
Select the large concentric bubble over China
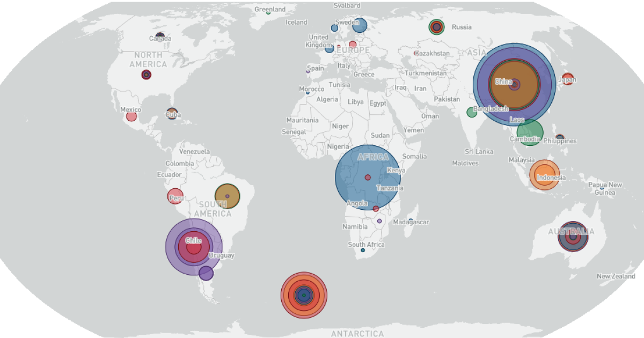click(x=515, y=83)
